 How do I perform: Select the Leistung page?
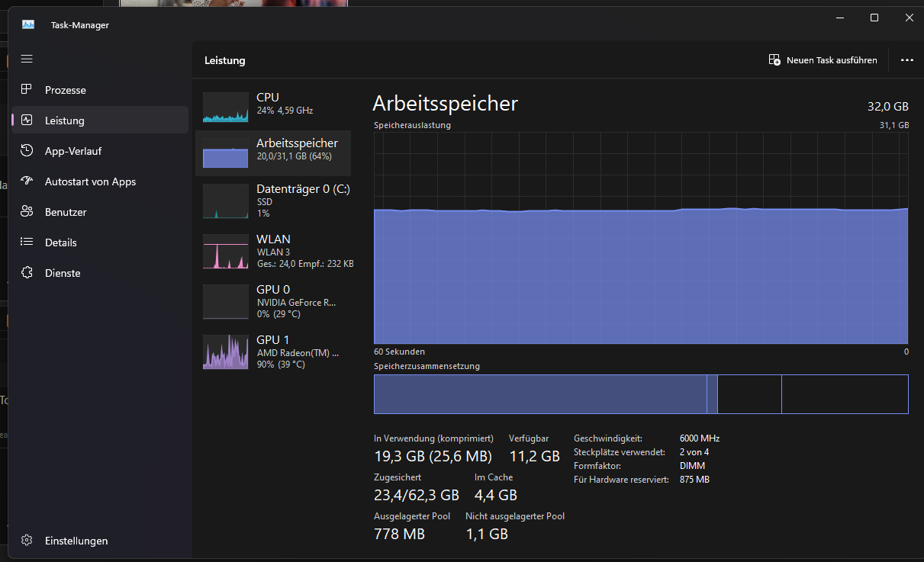(x=100, y=120)
